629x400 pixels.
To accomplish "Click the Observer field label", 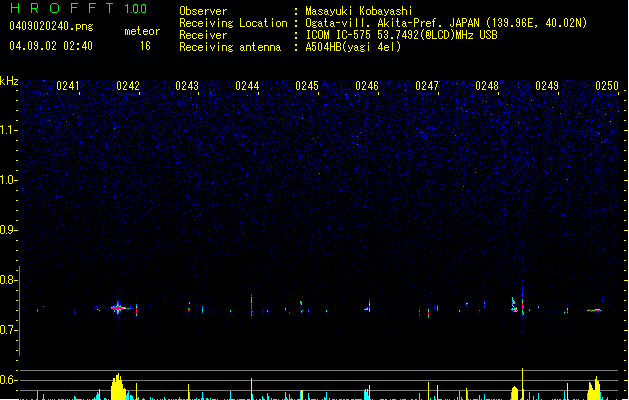I will (x=203, y=11).
